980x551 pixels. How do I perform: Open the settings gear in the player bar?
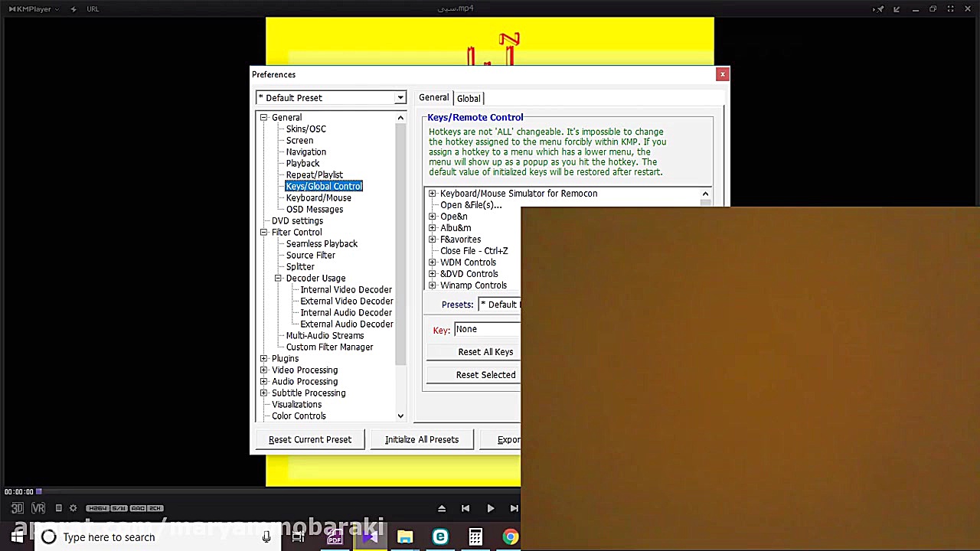click(73, 508)
